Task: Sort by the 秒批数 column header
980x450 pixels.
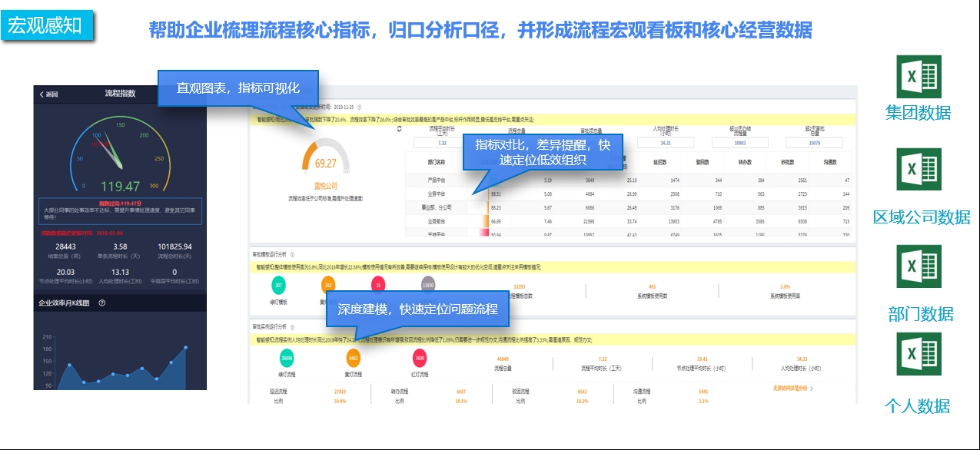Action: point(788,162)
